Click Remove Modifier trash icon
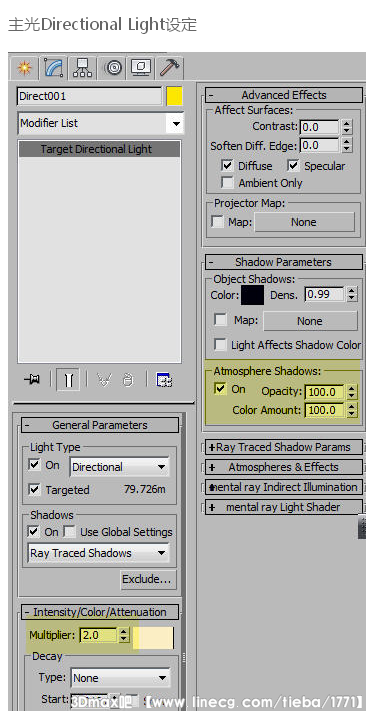This screenshot has height=719, width=392. (128, 380)
